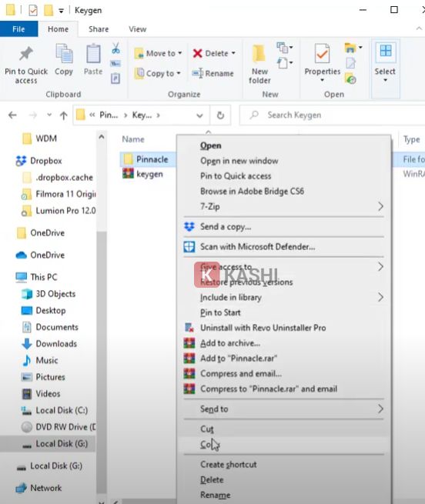Sort by the Name column header
Screen dimensions: 425x504
(x=133, y=139)
